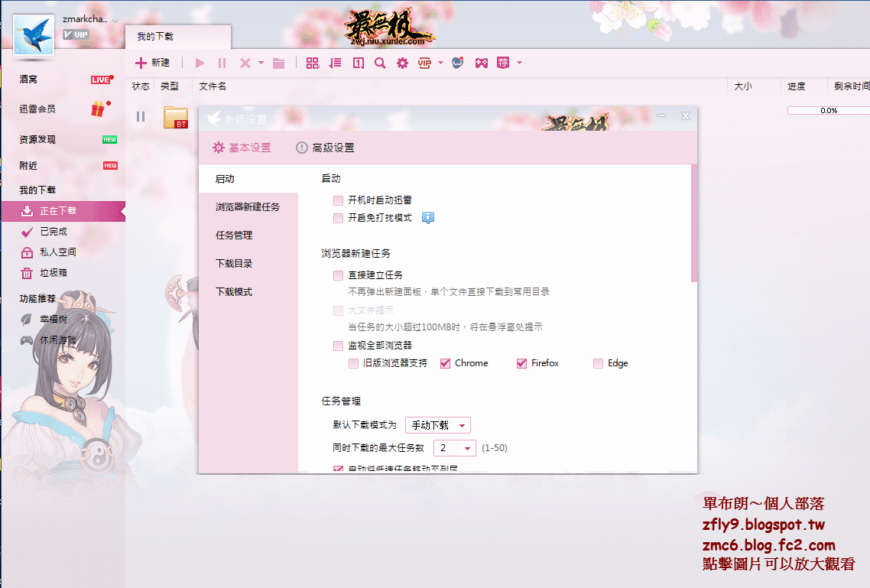870x588 pixels.
Task: Click the sort list toolbar icon
Action: 335,63
